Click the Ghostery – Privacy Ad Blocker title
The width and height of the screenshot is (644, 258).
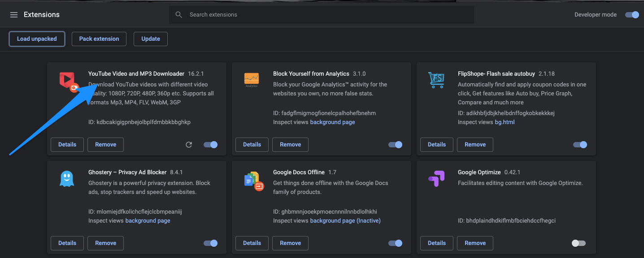click(x=127, y=172)
